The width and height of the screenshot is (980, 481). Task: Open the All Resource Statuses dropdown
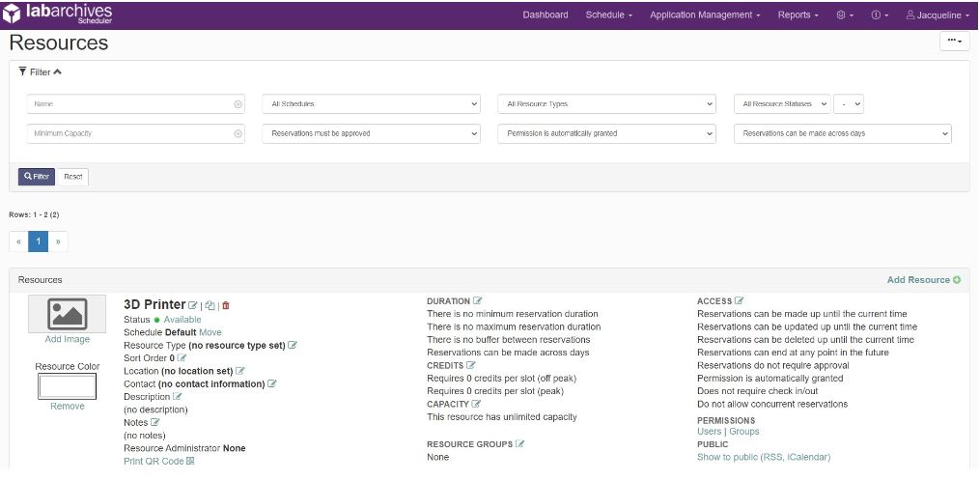781,104
